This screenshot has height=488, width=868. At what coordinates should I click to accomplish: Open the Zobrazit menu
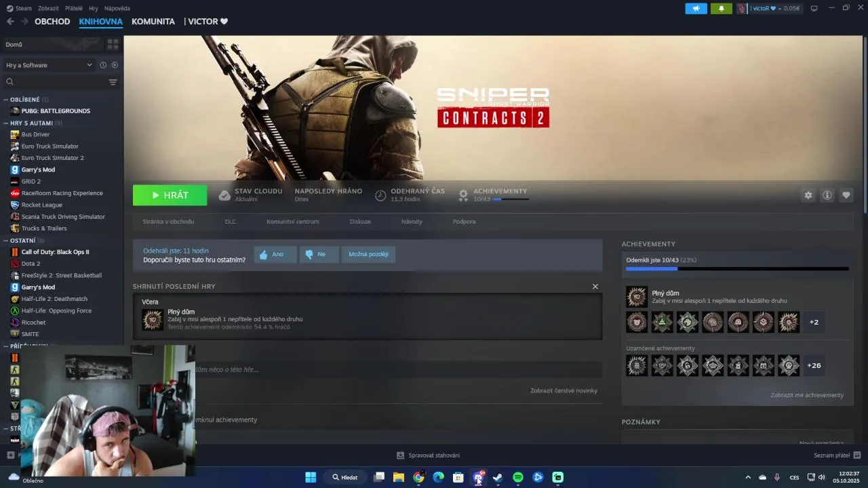[48, 8]
